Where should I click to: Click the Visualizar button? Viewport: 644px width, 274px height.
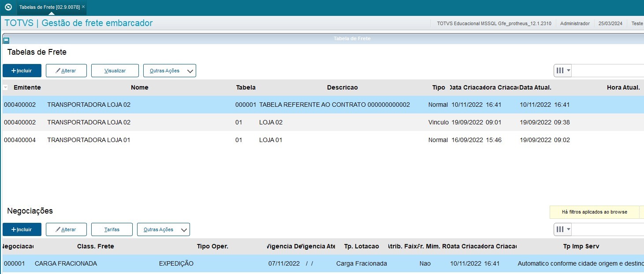[x=115, y=71]
